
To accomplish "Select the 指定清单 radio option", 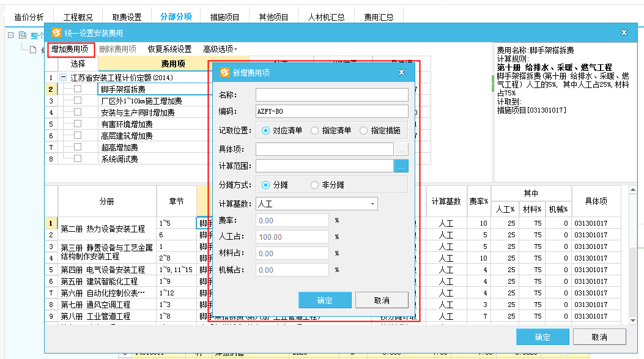I will (x=314, y=130).
